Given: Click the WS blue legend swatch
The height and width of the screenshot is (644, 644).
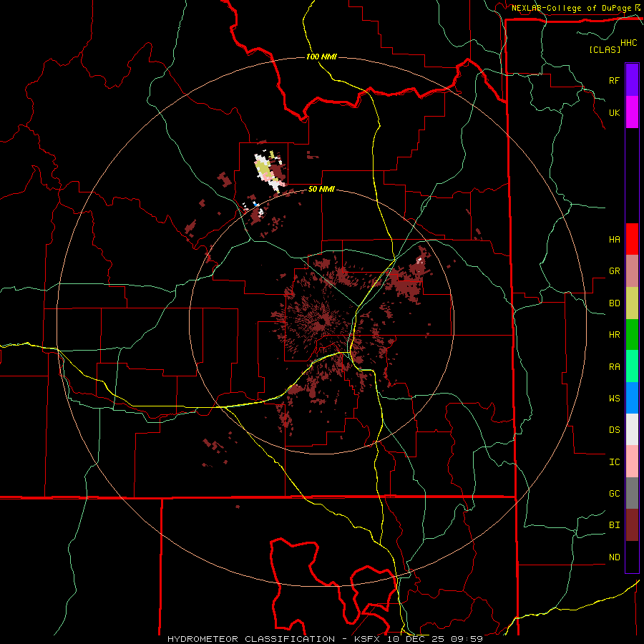Looking at the screenshot, I should (632, 398).
